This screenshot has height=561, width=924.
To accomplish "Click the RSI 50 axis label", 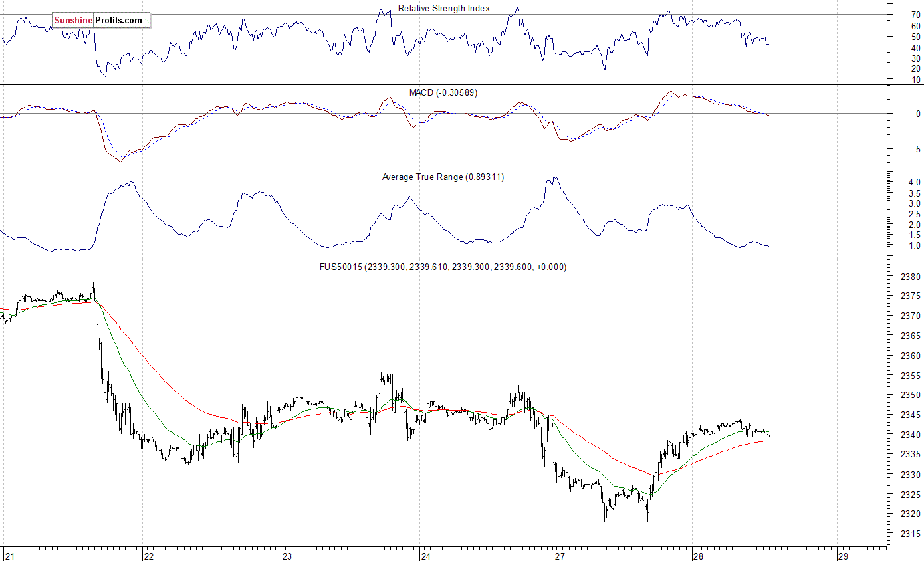I will point(916,37).
